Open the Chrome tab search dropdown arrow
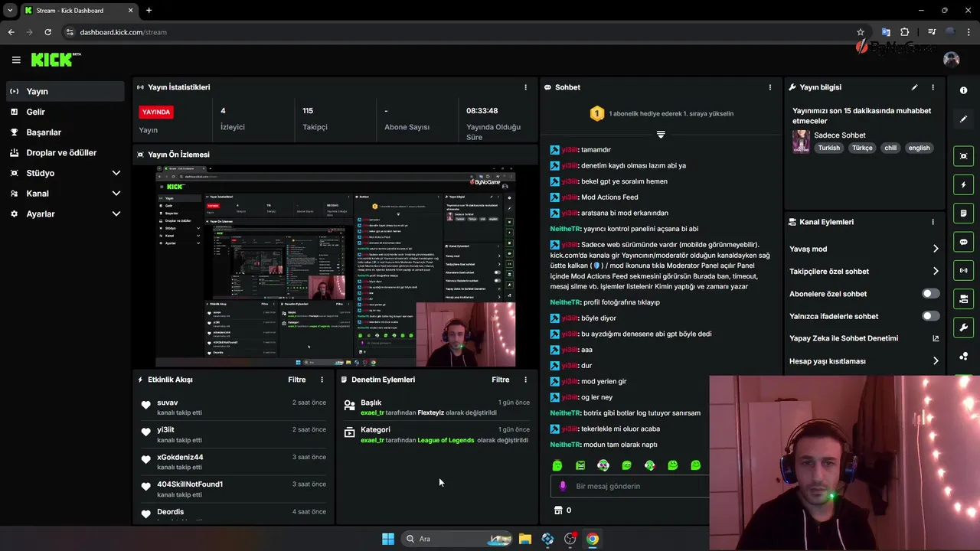 [10, 10]
